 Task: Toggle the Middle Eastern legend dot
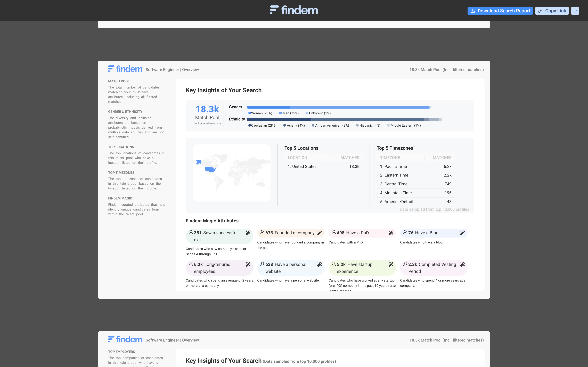(388, 126)
